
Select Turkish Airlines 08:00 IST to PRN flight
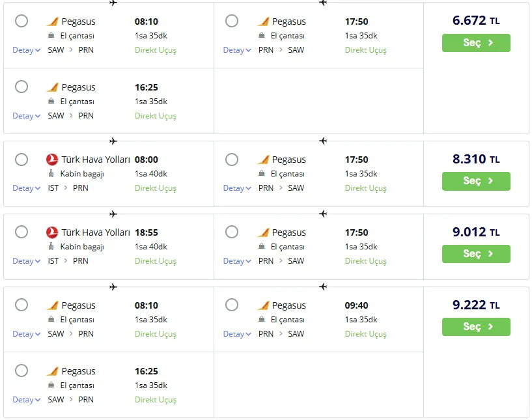click(21, 160)
